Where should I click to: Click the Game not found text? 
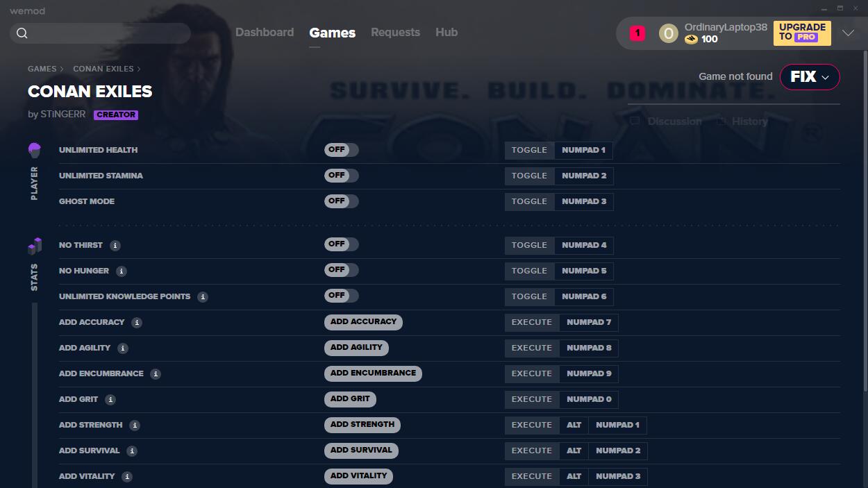coord(735,76)
